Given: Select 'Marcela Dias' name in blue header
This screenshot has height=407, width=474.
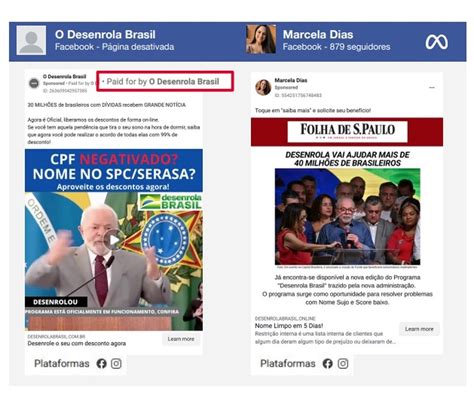Looking at the screenshot, I should (x=318, y=35).
